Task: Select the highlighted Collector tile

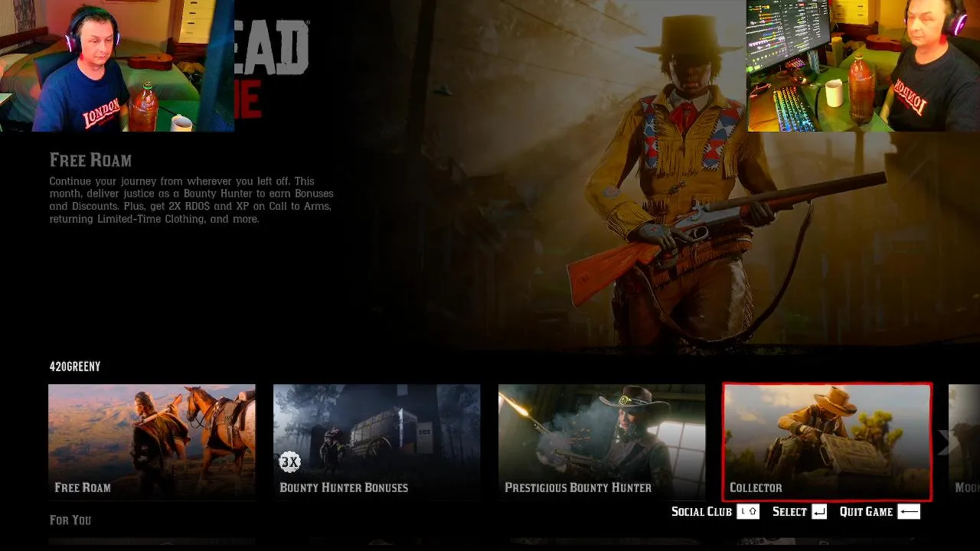Action: tap(827, 442)
